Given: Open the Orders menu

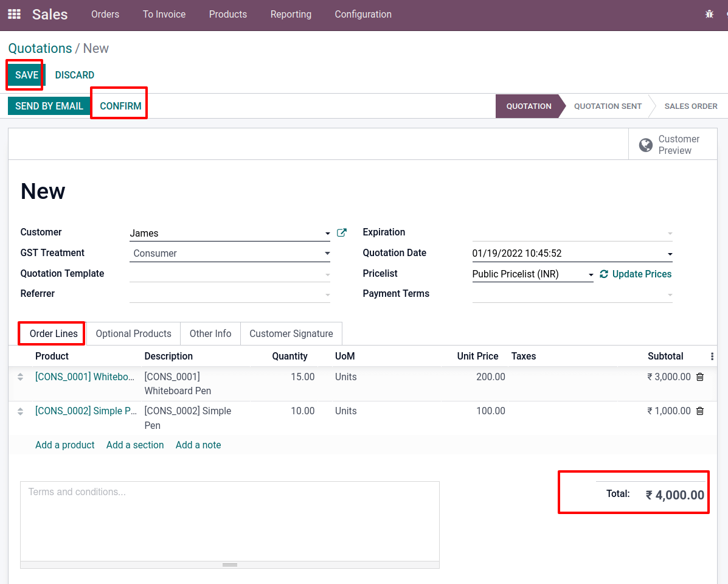Looking at the screenshot, I should coord(105,15).
